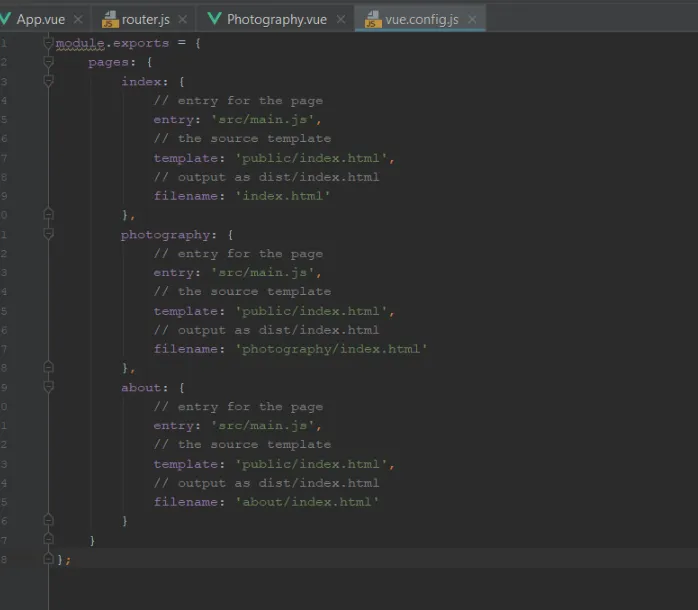
Task: Click fold end marker at final closing brace
Action: click(x=49, y=559)
